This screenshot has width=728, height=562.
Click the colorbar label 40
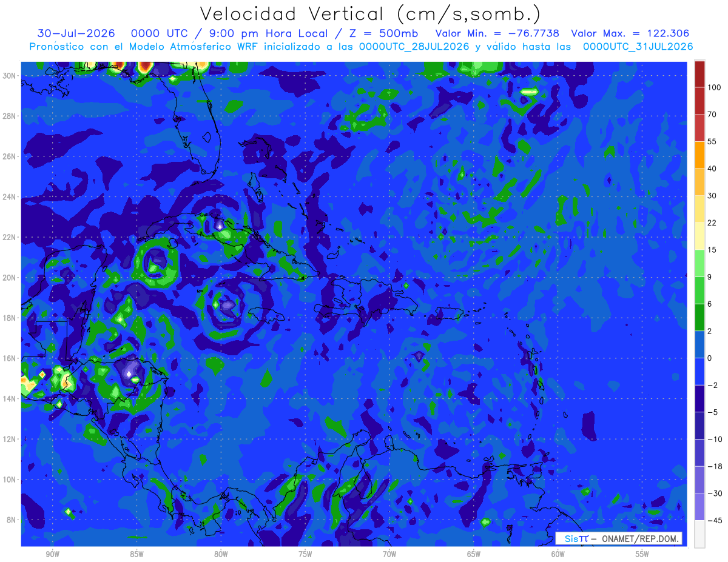712,169
